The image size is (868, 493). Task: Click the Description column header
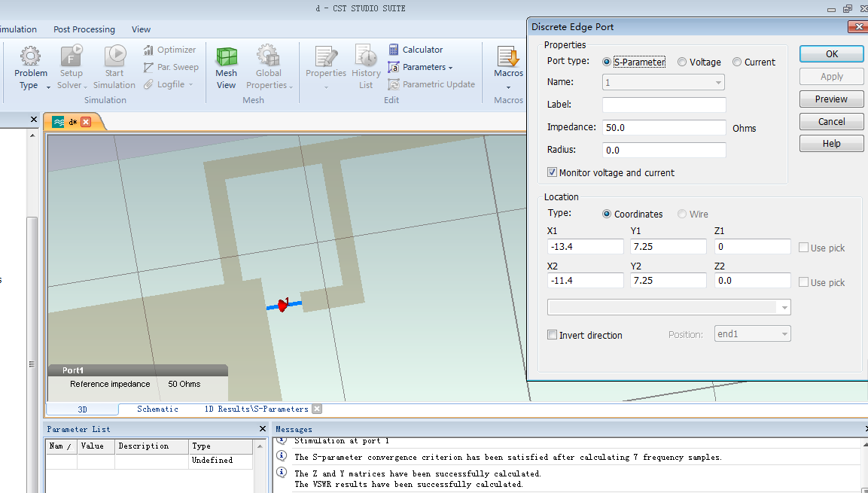click(151, 446)
